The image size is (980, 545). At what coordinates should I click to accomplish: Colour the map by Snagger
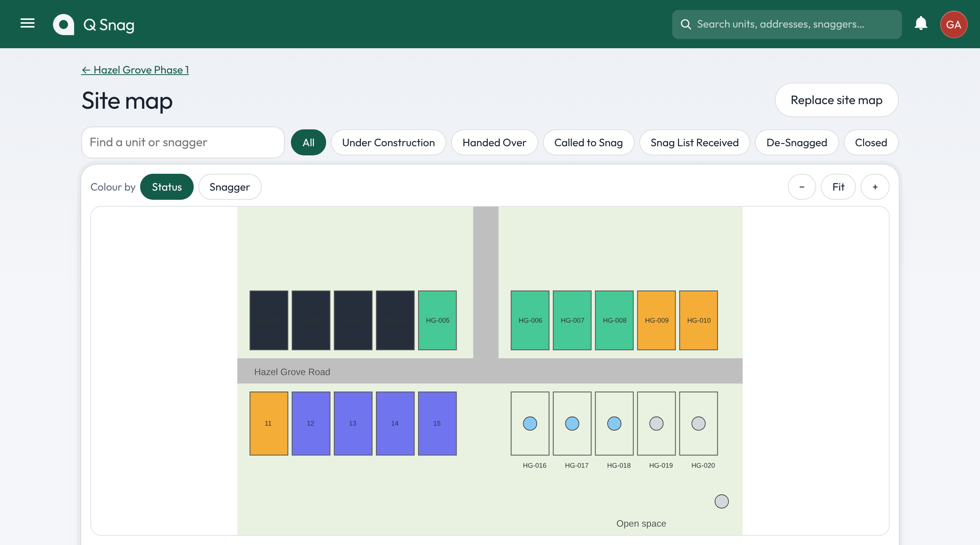230,187
